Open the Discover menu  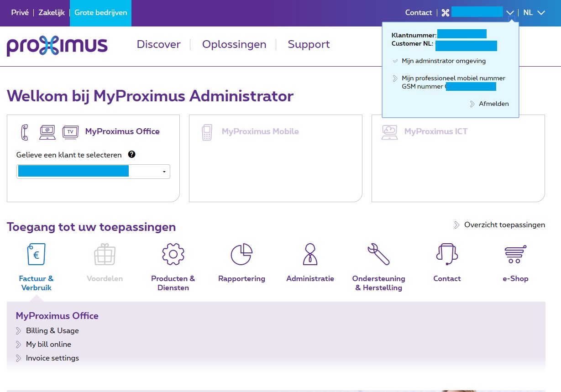(x=159, y=44)
